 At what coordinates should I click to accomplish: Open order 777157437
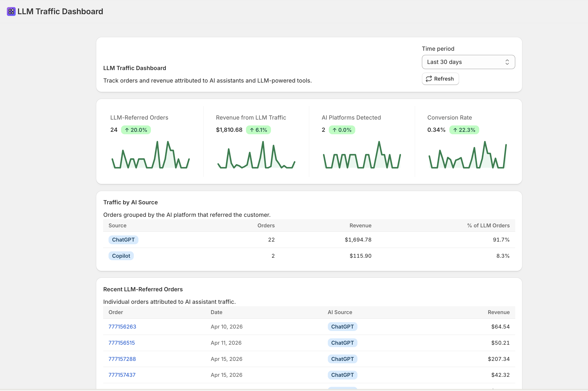(x=122, y=375)
